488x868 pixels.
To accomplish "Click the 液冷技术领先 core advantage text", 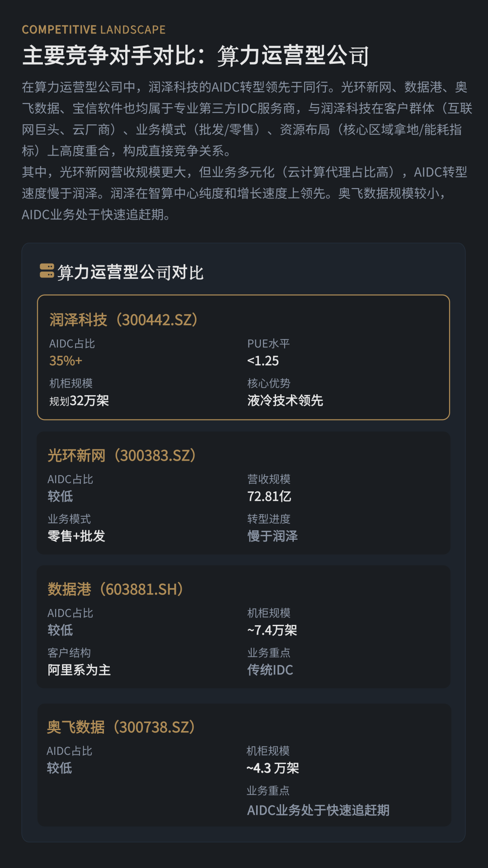I will click(285, 401).
